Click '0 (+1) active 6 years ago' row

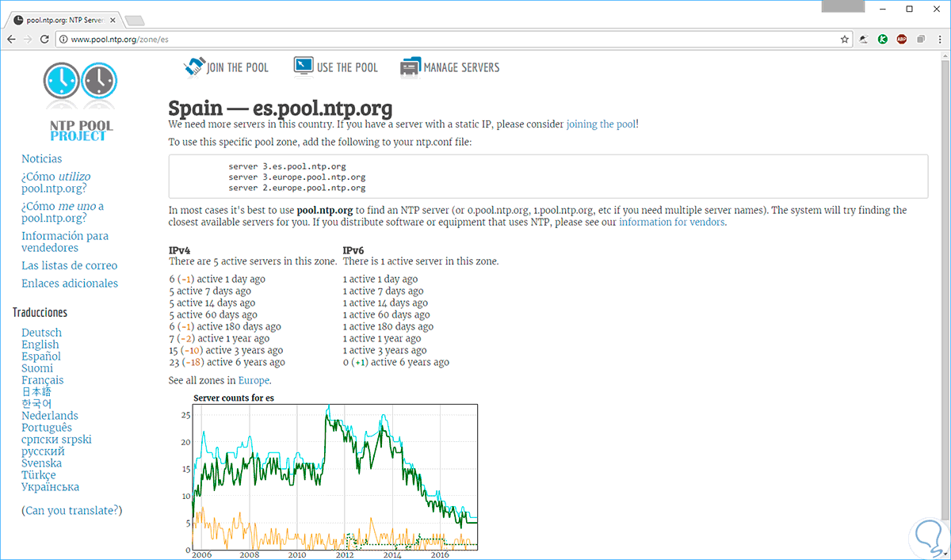(395, 362)
